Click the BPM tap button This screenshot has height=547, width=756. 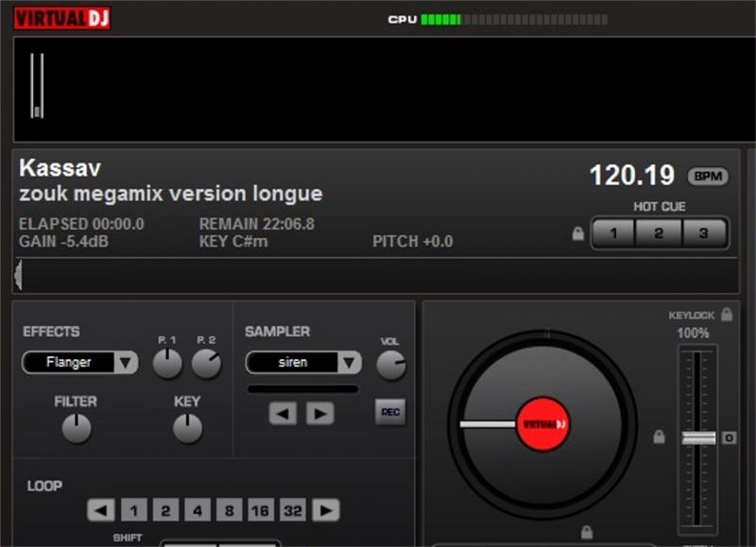pyautogui.click(x=707, y=177)
